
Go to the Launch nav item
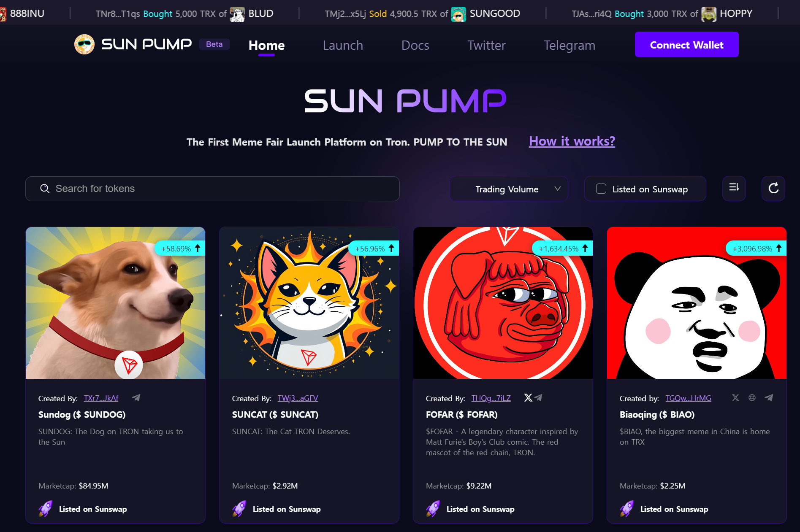click(343, 45)
